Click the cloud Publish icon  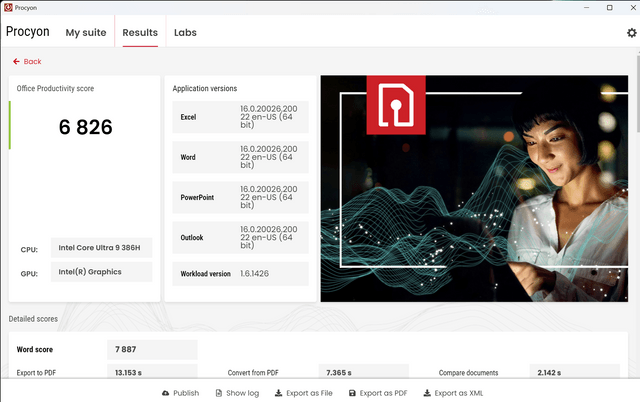(x=165, y=393)
